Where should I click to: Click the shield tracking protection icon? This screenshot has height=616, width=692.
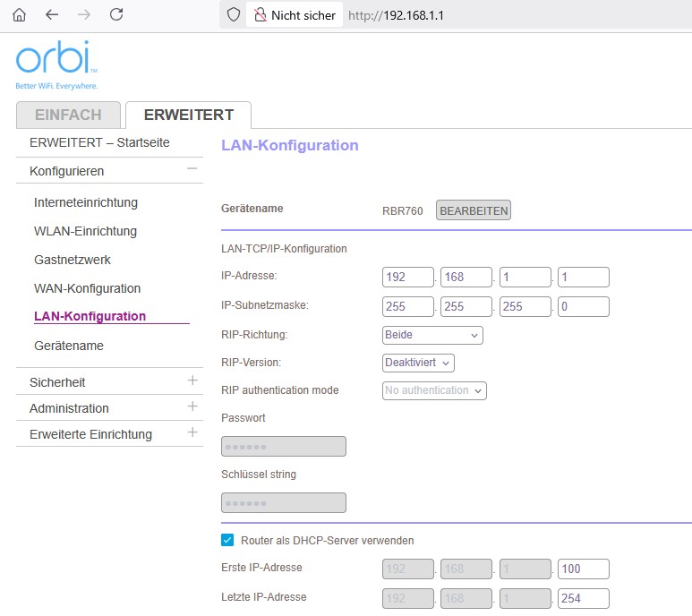pyautogui.click(x=234, y=15)
